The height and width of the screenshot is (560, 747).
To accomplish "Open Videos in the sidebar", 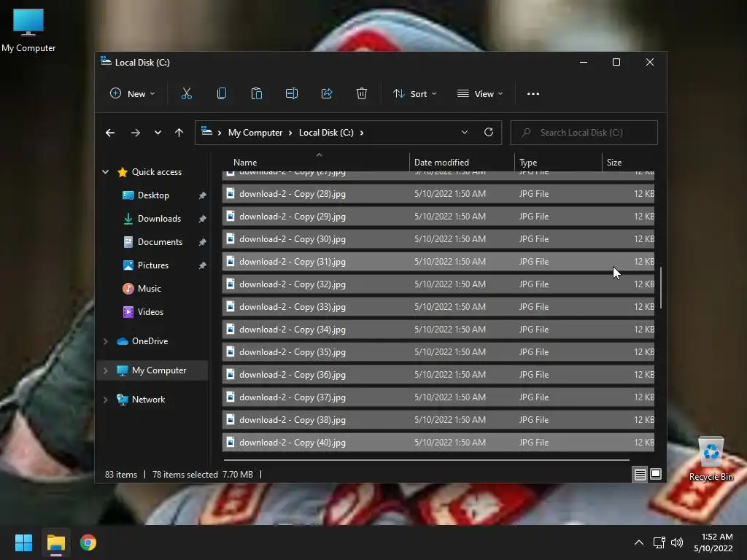I will click(150, 312).
